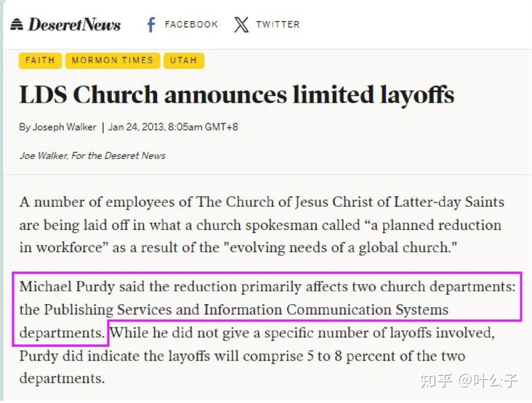Click the sentence about 5 to 8 percent
This screenshot has width=532, height=403.
tap(257, 356)
